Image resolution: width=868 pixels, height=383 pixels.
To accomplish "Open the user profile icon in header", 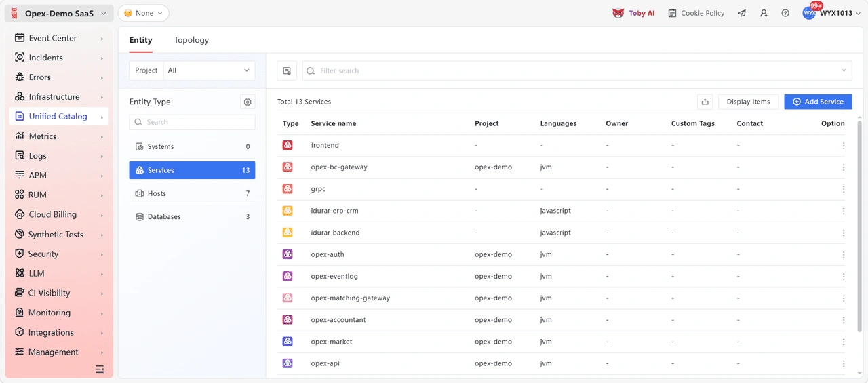I will (x=764, y=13).
